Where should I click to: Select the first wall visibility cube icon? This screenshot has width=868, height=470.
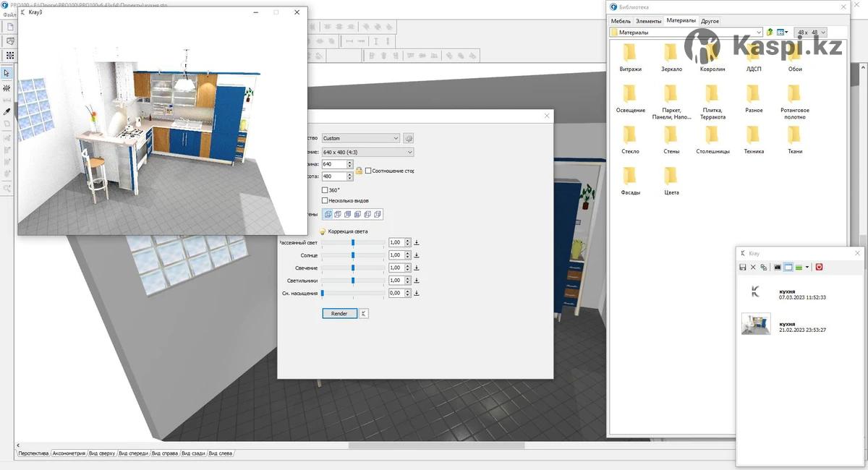328,214
